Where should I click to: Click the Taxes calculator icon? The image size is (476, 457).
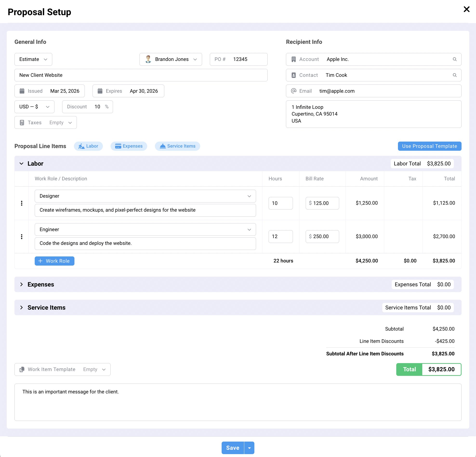pos(22,123)
